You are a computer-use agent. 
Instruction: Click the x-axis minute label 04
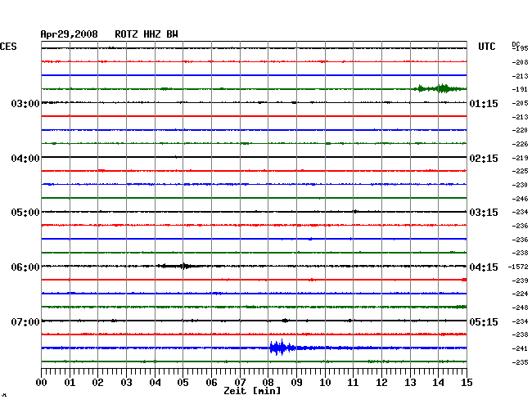click(x=155, y=383)
